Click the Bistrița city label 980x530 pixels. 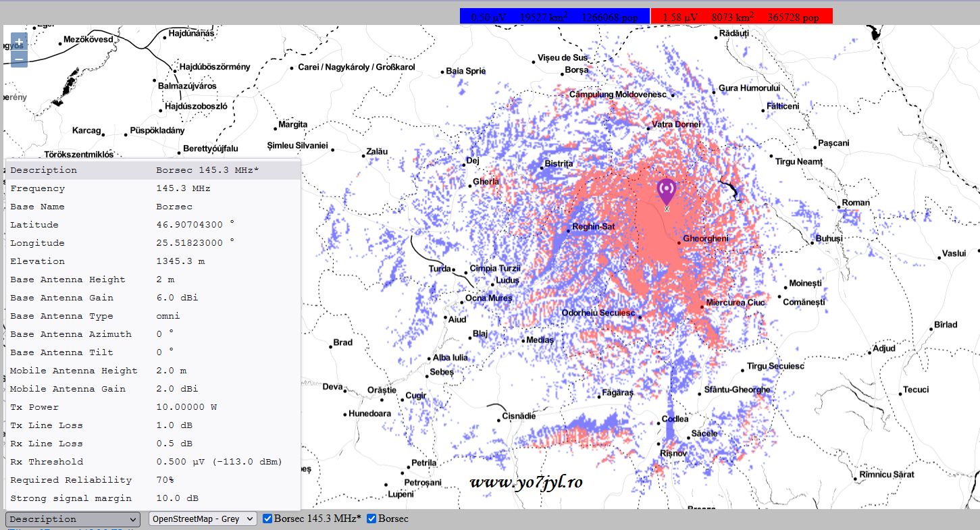[x=559, y=164]
